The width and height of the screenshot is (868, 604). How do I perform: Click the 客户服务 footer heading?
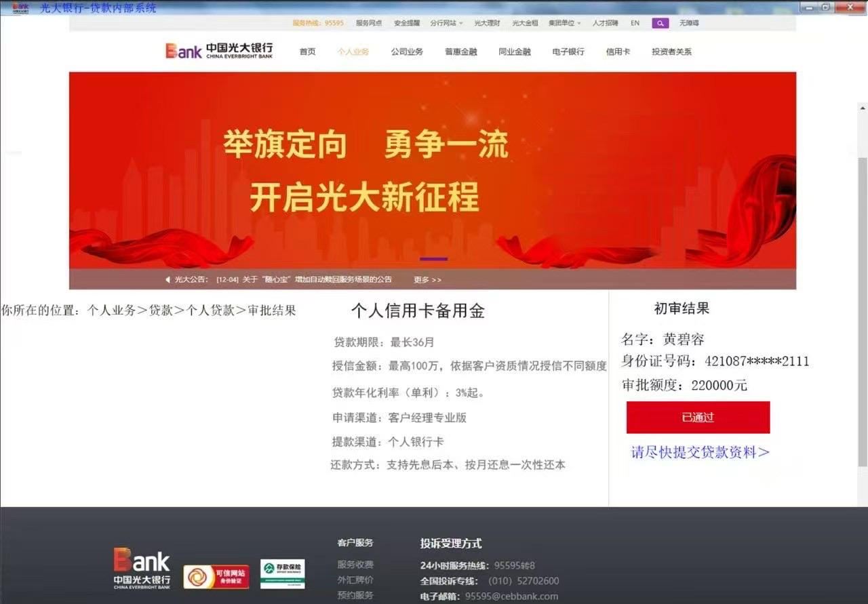tap(355, 543)
